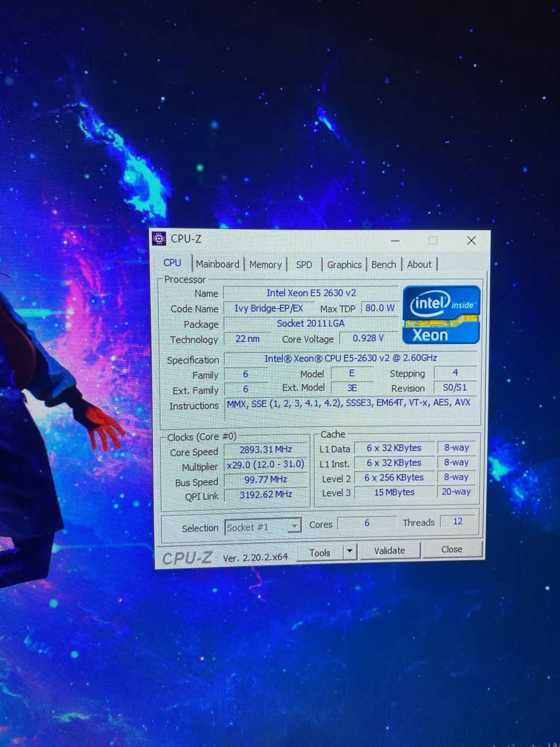The width and height of the screenshot is (560, 747).
Task: Click the processor name Intel Xeon E5 2630 v2
Action: pos(311,293)
